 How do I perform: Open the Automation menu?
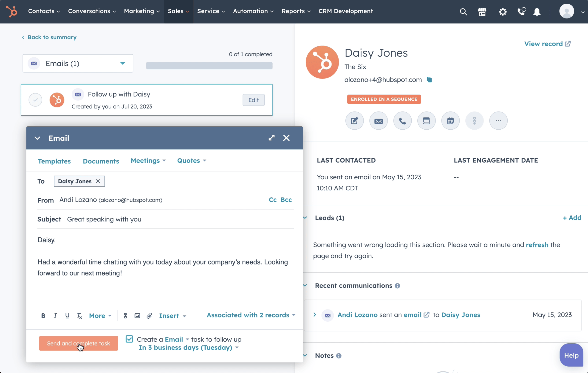[253, 11]
